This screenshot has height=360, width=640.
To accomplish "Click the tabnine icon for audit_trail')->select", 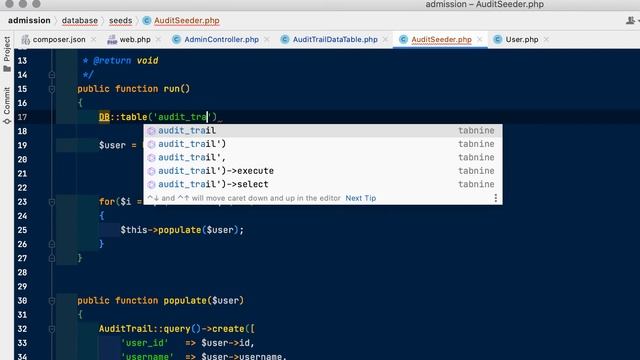I will coord(151,184).
